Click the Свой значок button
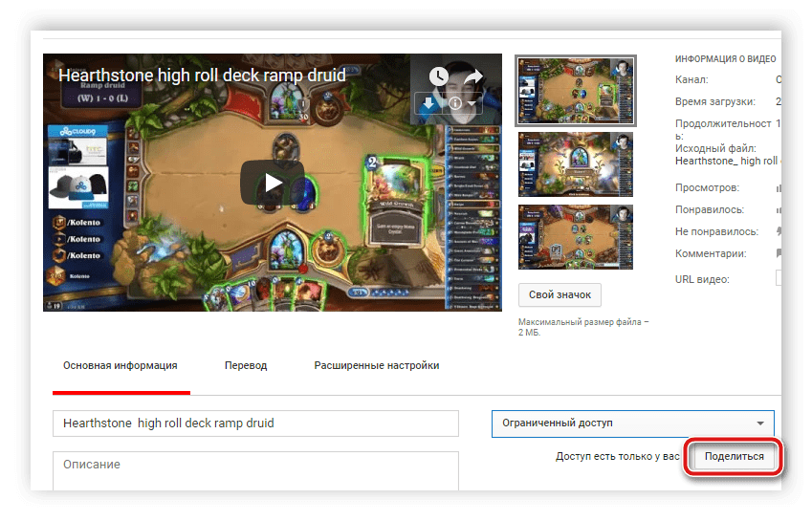The image size is (812, 521). click(560, 294)
